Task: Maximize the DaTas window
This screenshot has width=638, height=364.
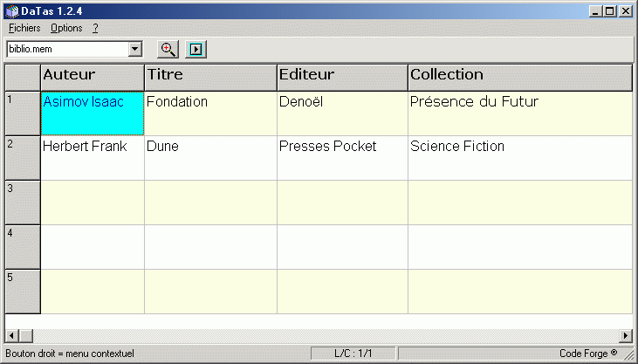Action: click(610, 10)
